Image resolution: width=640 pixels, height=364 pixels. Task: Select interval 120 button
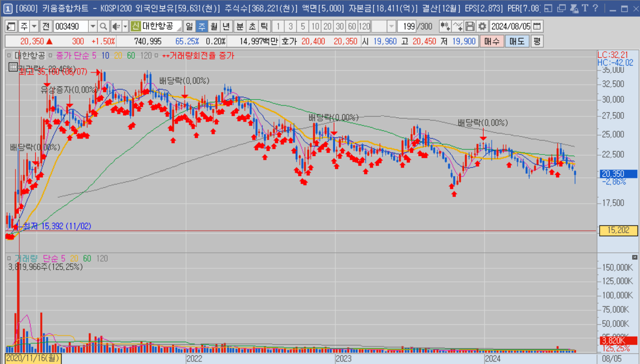(x=364, y=27)
